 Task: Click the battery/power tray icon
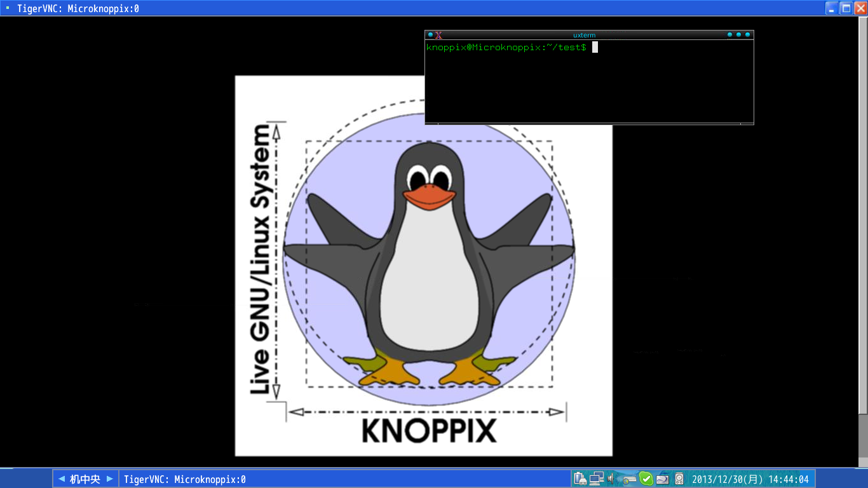tap(579, 479)
